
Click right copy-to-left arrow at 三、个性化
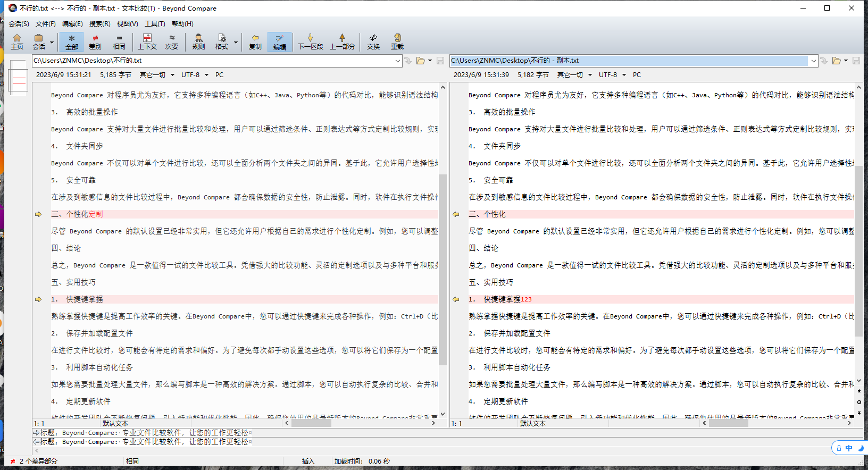(456, 214)
